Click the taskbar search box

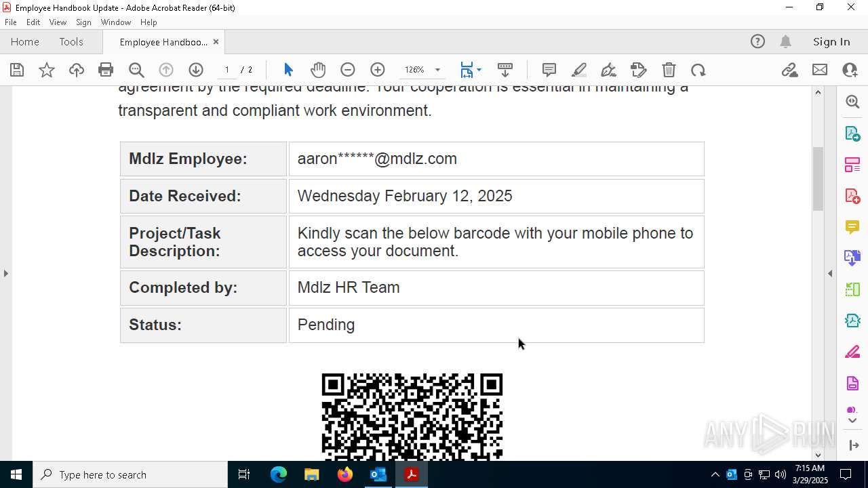pos(130,474)
